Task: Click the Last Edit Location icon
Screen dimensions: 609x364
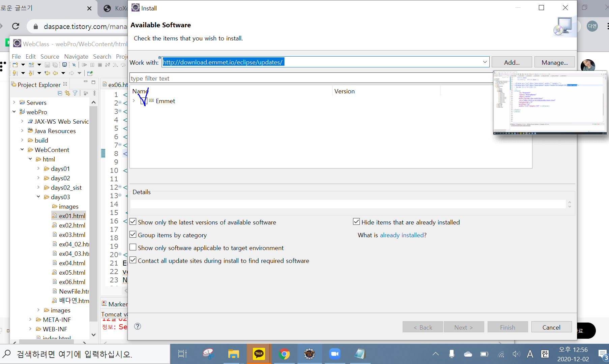Action: [47, 73]
